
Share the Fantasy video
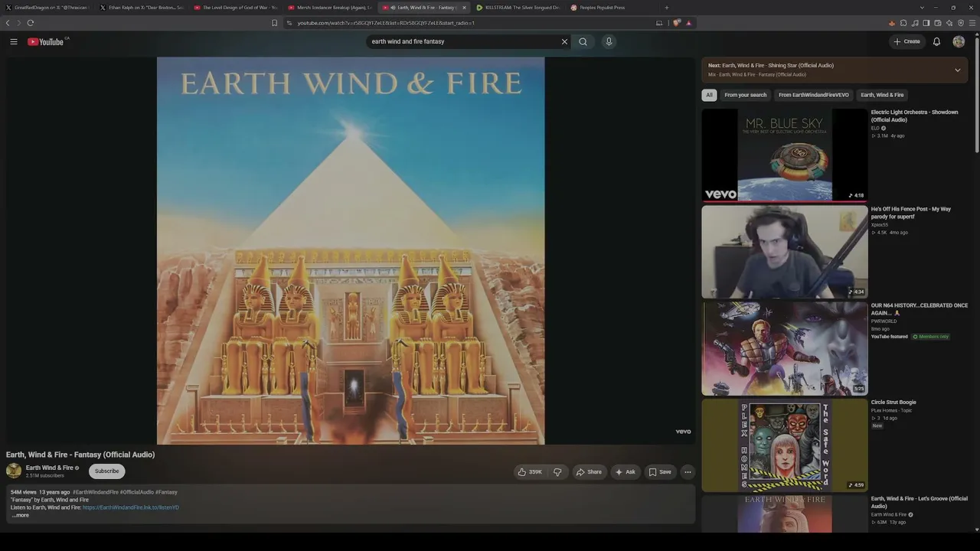coord(589,471)
